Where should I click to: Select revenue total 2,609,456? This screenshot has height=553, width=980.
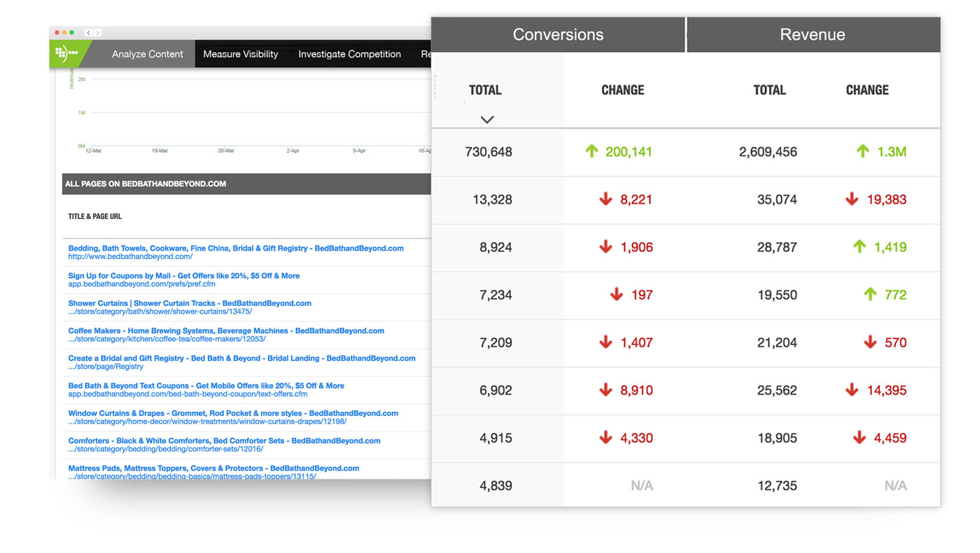[x=768, y=152]
